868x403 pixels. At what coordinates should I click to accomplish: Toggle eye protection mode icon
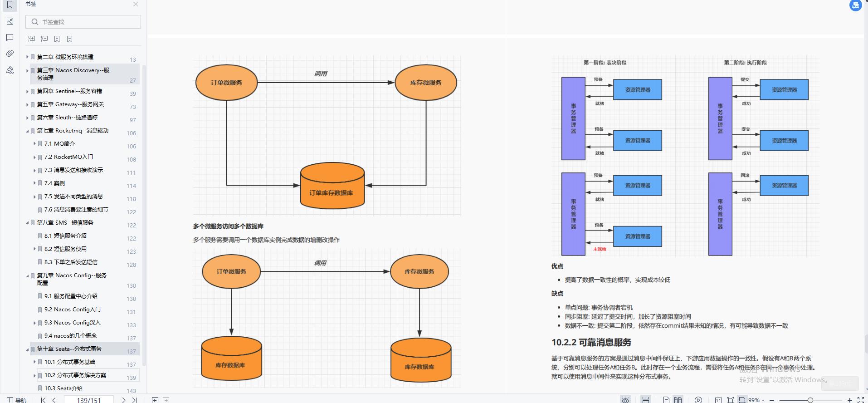tap(625, 400)
